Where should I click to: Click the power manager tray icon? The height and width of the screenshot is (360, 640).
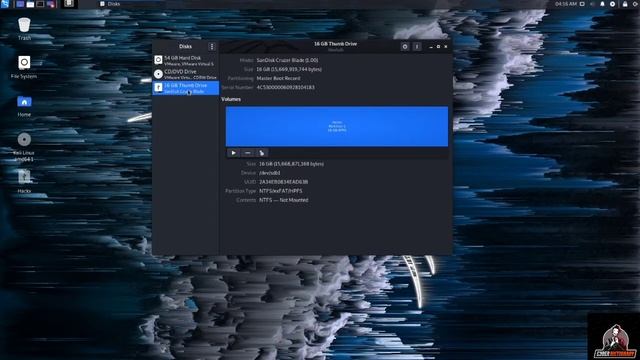point(612,4)
